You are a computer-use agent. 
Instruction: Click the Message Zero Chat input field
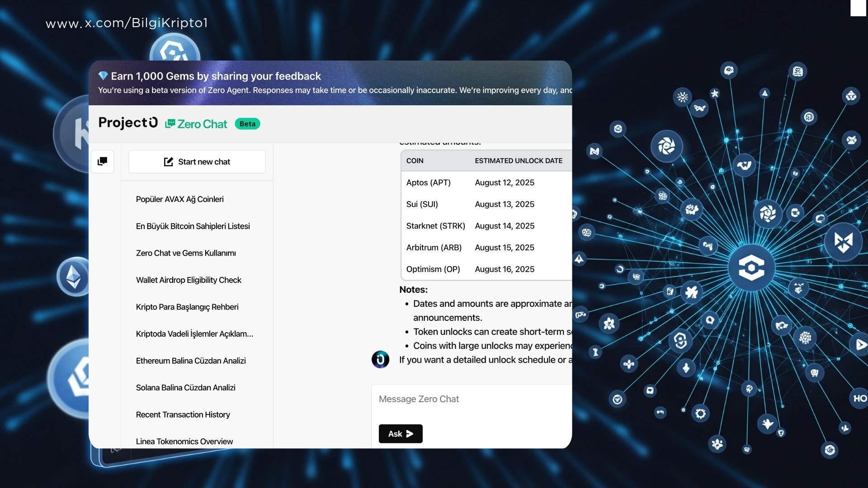(472, 399)
